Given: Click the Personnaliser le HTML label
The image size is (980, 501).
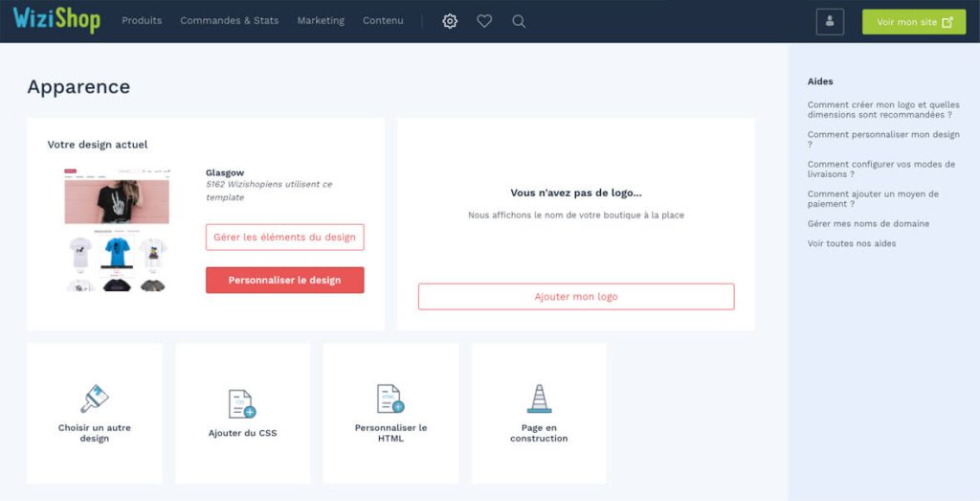Looking at the screenshot, I should [x=390, y=433].
